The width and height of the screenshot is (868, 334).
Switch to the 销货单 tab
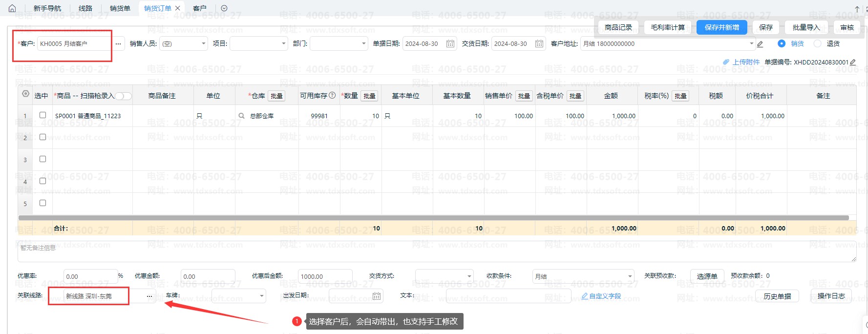pyautogui.click(x=120, y=8)
